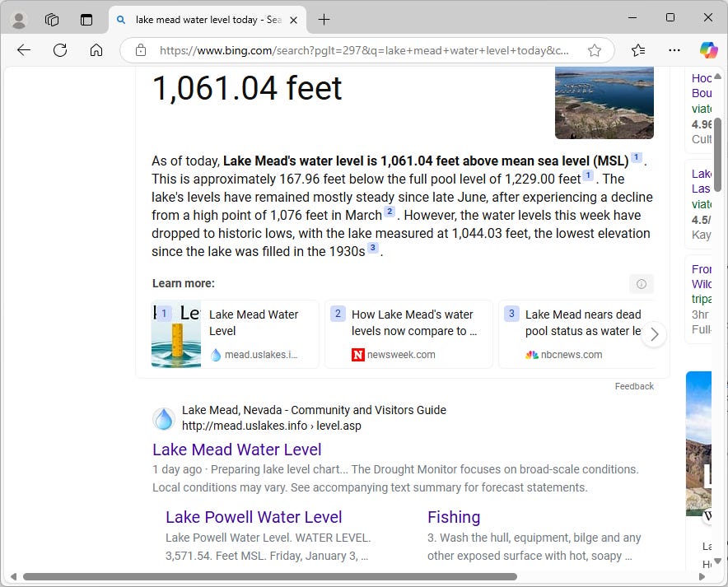Select the lake mead water level today tab

[x=208, y=20]
